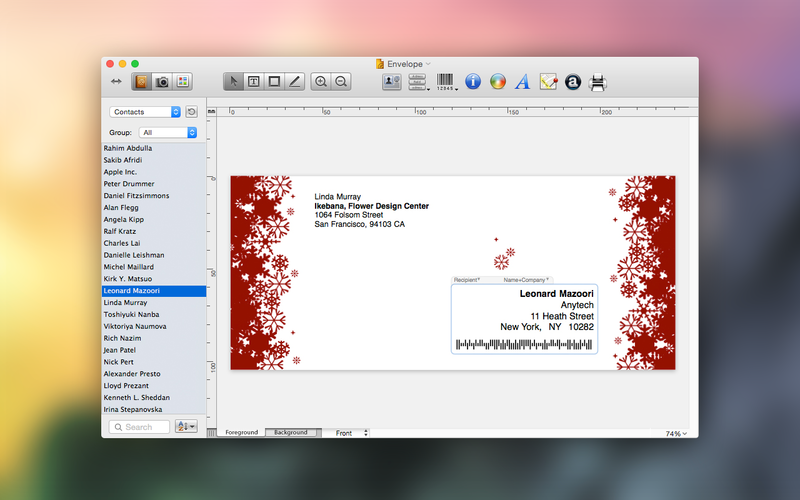800x500 pixels.
Task: Select the Text box tool
Action: (254, 82)
